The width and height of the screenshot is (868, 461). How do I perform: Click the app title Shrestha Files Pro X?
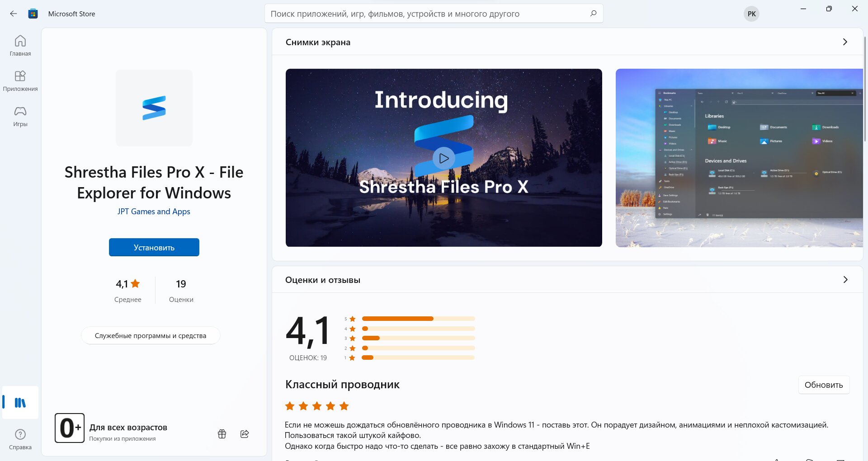click(x=154, y=182)
